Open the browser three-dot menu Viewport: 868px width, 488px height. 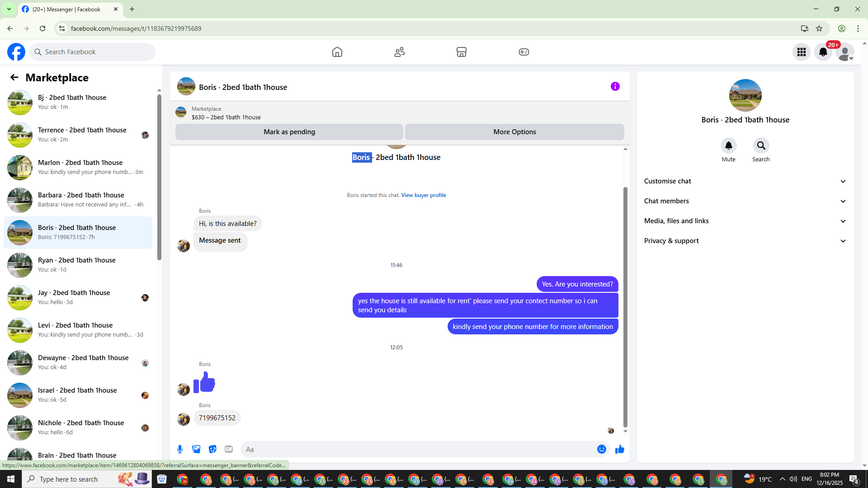pyautogui.click(x=858, y=28)
